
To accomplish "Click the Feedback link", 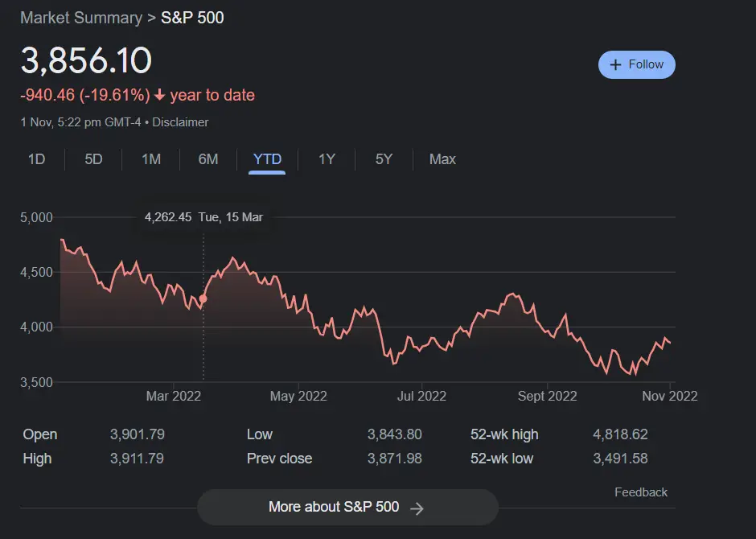I will 641,492.
